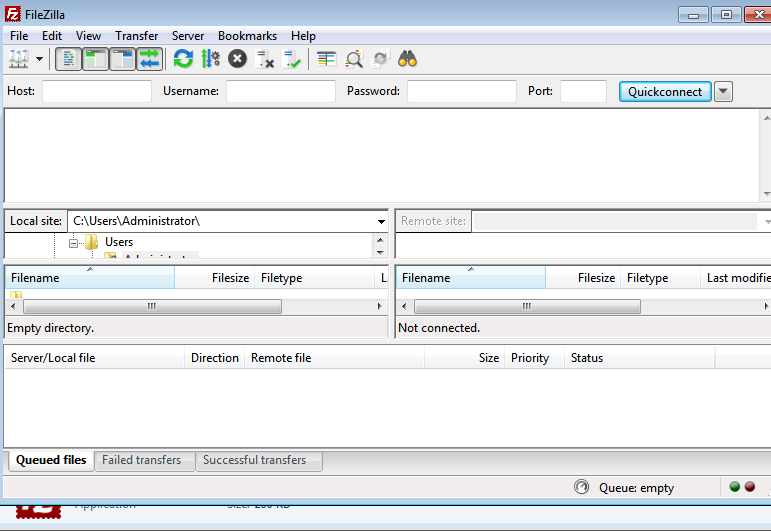Sort remote list by Filename column
This screenshot has width=771, height=531.
(x=471, y=278)
